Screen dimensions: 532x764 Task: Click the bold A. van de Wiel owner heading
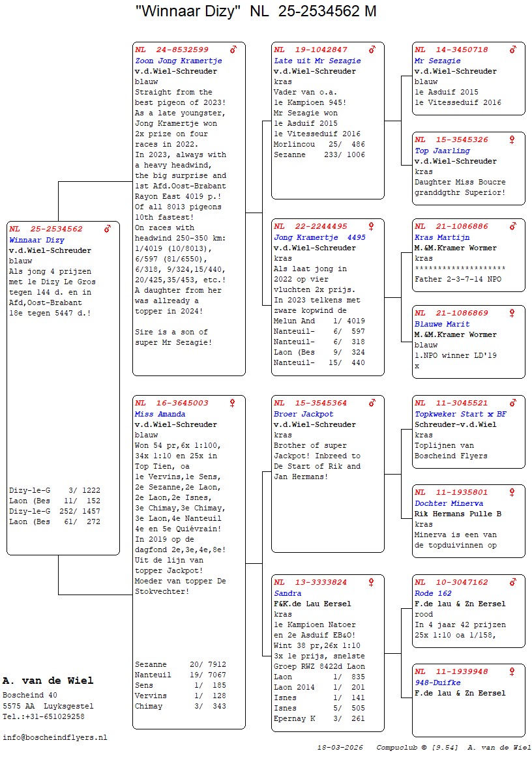pyautogui.click(x=48, y=681)
